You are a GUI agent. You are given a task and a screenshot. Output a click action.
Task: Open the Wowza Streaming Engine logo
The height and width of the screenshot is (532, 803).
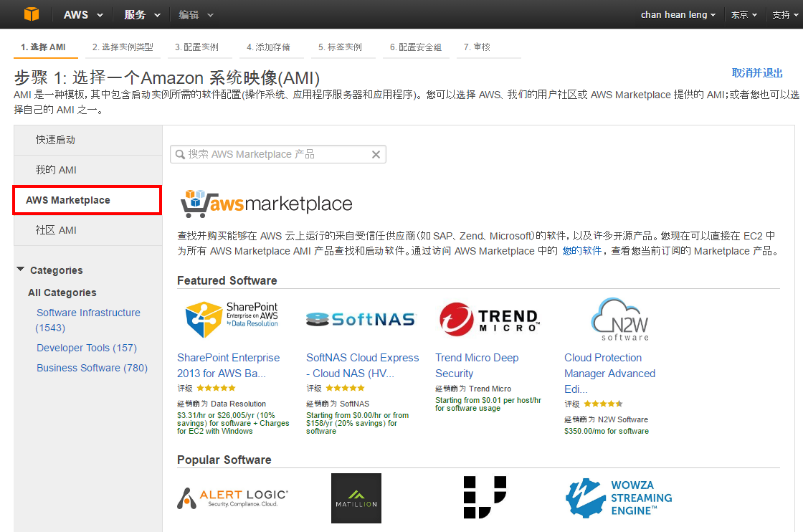click(x=619, y=498)
